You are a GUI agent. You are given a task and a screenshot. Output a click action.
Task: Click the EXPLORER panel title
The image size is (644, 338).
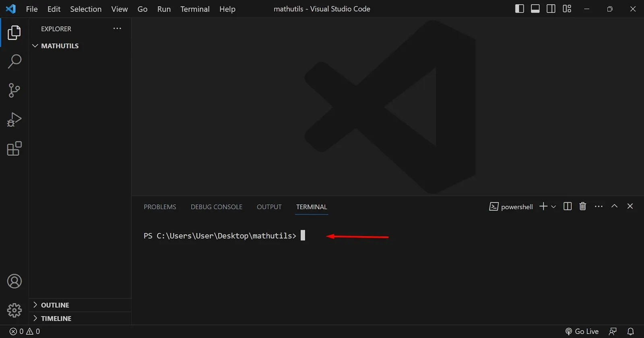tap(56, 29)
